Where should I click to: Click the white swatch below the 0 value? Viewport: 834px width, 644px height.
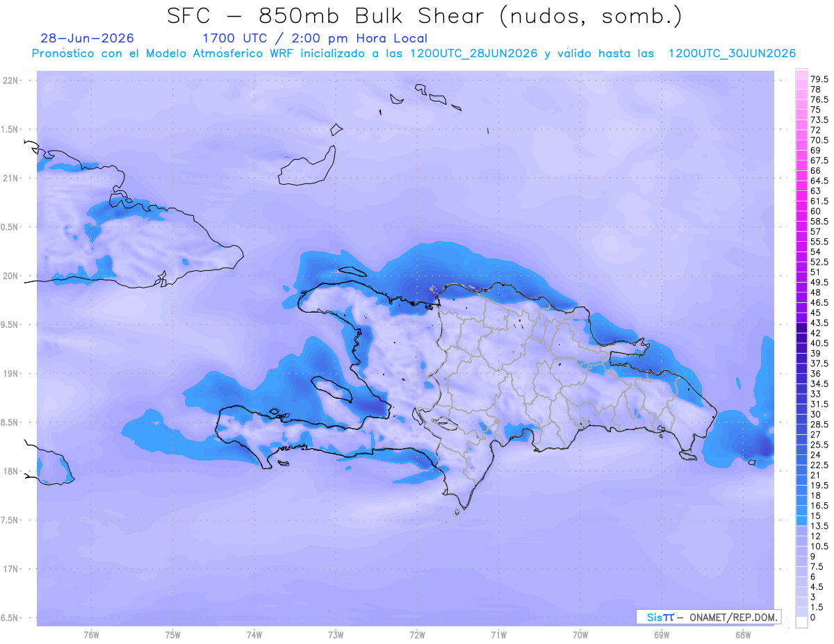point(801,622)
